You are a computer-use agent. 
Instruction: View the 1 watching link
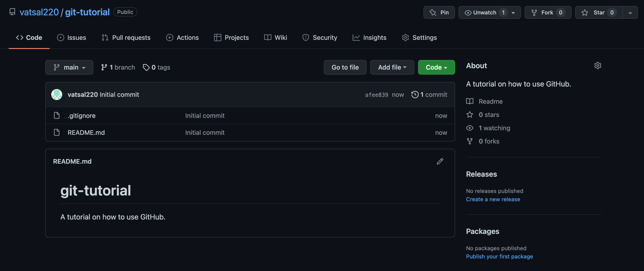click(494, 128)
